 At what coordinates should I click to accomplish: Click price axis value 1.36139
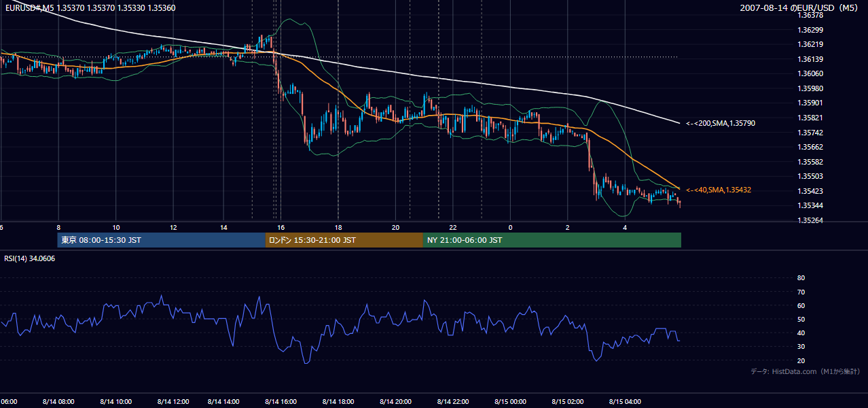click(x=809, y=59)
